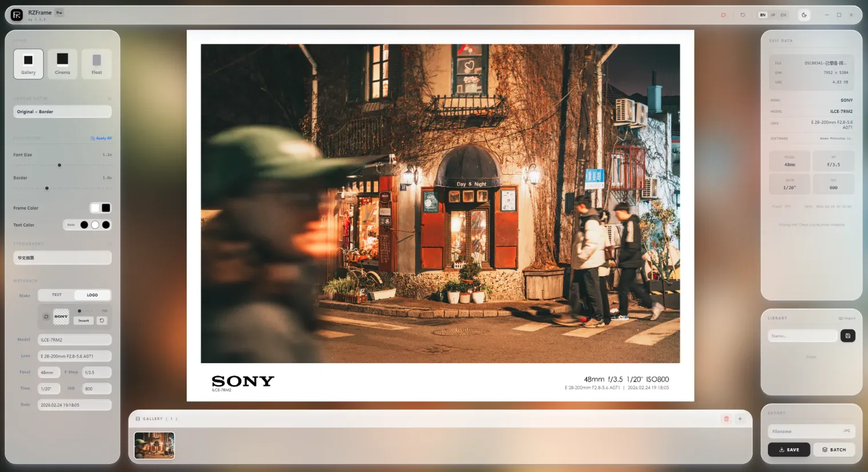The image size is (868, 472).
Task: Toggle dark mode with the moon icon
Action: click(804, 15)
